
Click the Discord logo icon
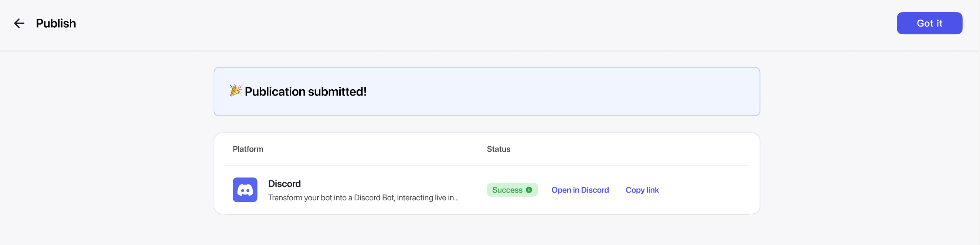tap(245, 190)
